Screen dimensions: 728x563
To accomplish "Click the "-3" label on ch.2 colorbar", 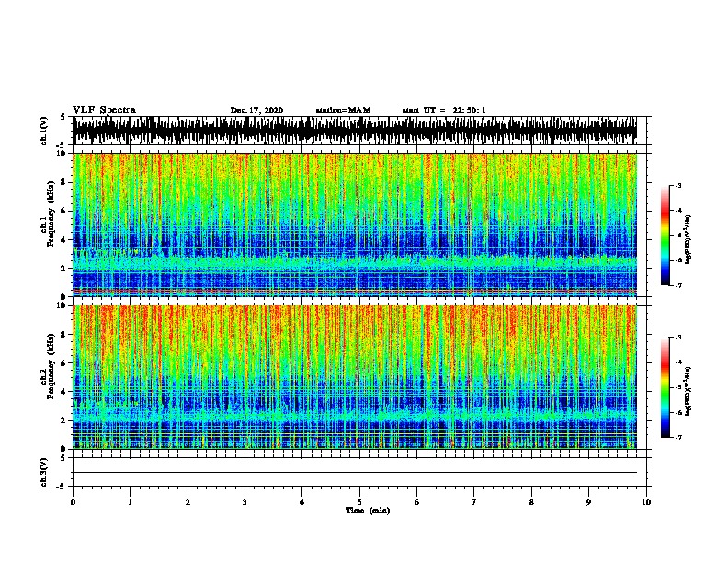I will click(x=678, y=338).
